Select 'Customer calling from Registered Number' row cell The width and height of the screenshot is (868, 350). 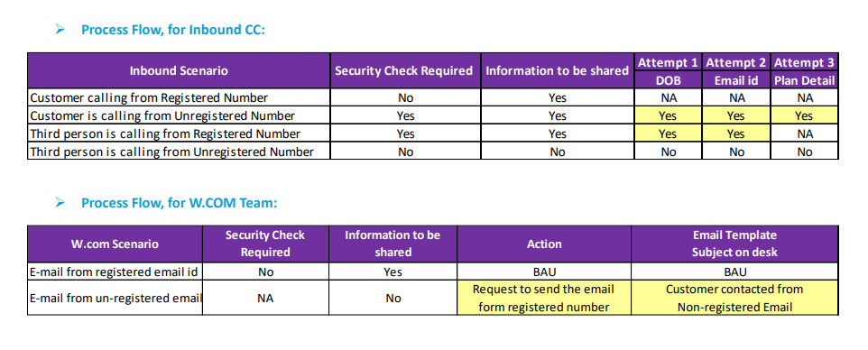click(x=179, y=98)
